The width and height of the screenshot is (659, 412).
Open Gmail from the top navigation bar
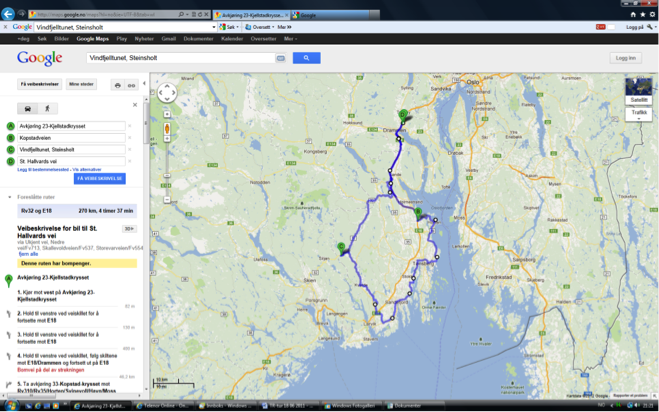point(169,39)
